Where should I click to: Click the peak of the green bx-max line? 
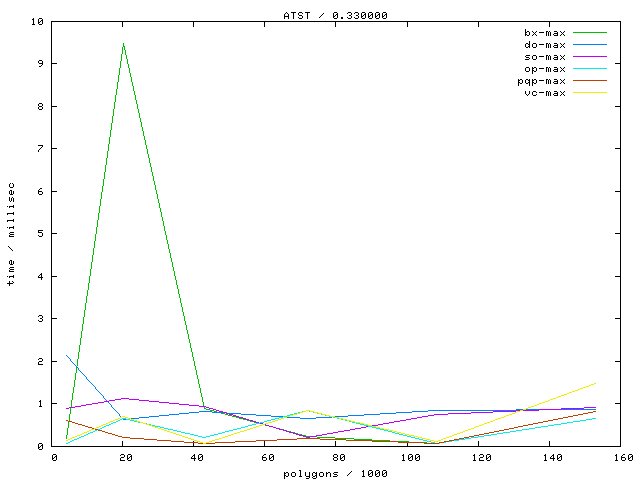point(123,44)
